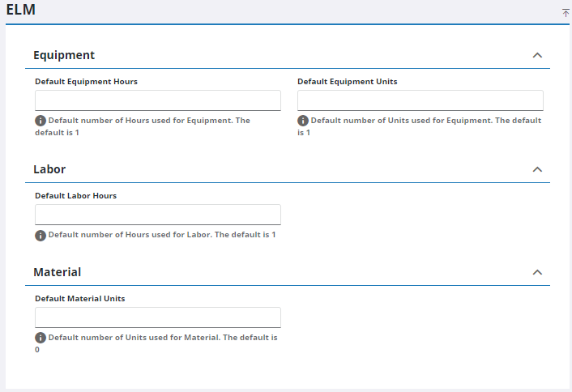Click info icon under Default Equipment Hours

41,121
